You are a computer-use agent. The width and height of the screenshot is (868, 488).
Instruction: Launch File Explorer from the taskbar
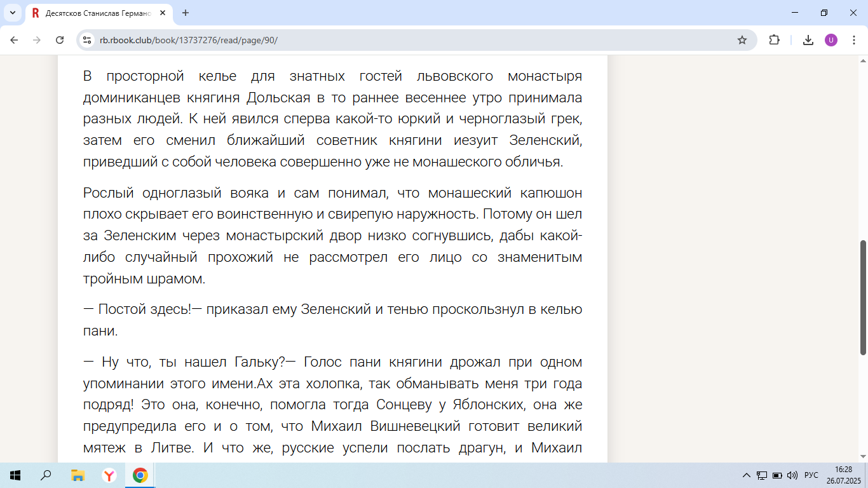[x=78, y=475]
